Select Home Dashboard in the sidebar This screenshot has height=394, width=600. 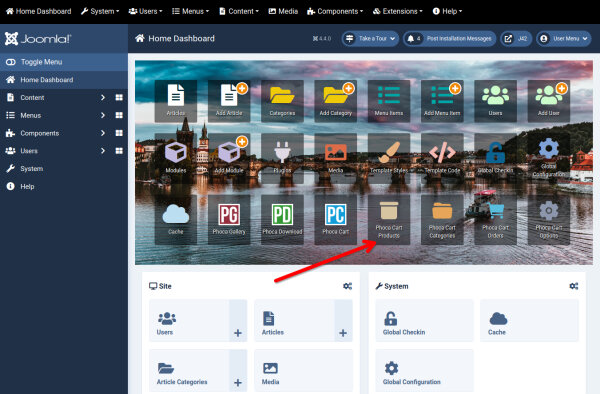coord(64,80)
